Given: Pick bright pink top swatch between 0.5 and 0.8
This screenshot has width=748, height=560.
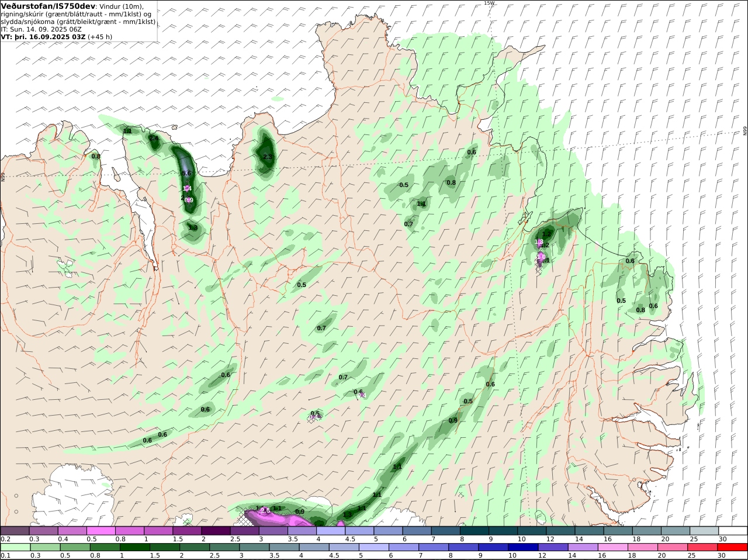Looking at the screenshot, I should 101,531.
